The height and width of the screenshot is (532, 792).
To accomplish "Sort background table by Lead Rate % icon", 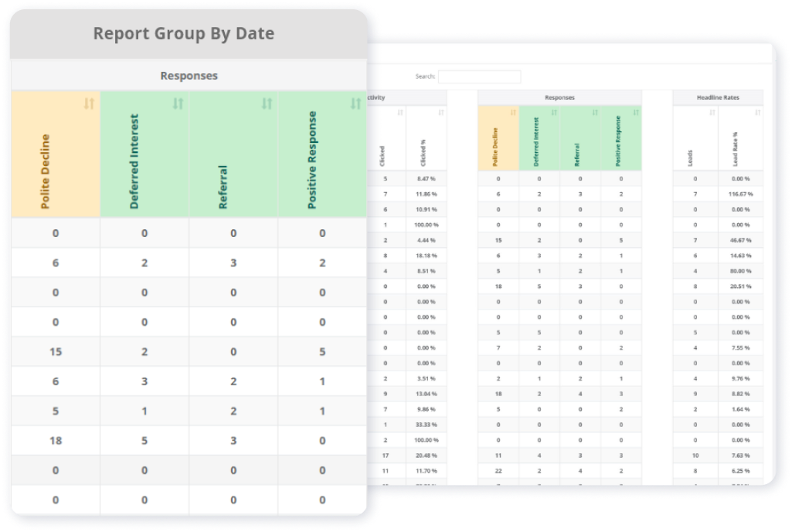I will (x=758, y=113).
